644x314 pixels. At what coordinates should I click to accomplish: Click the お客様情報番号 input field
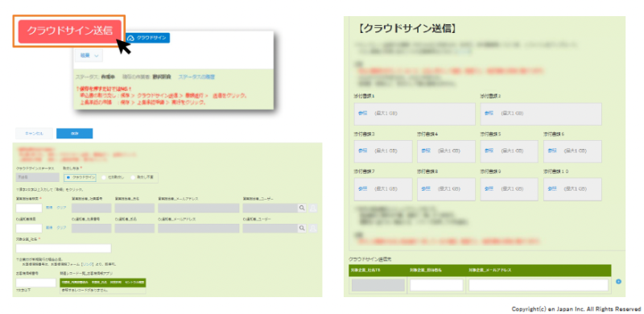coord(35,283)
